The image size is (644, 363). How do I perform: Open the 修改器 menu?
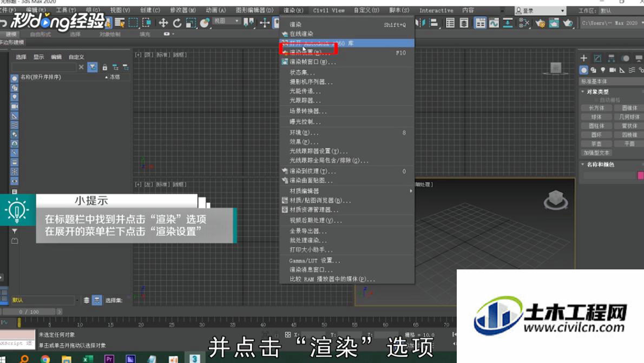pyautogui.click(x=183, y=10)
